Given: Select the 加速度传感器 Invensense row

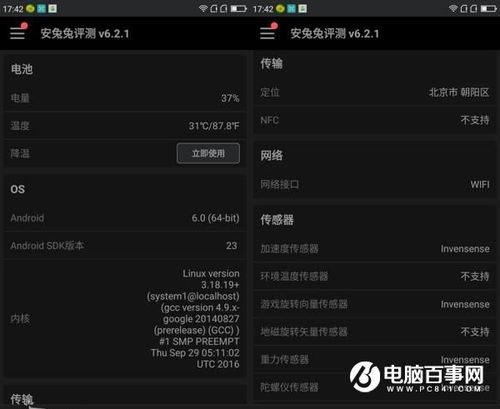Looking at the screenshot, I should [x=375, y=249].
